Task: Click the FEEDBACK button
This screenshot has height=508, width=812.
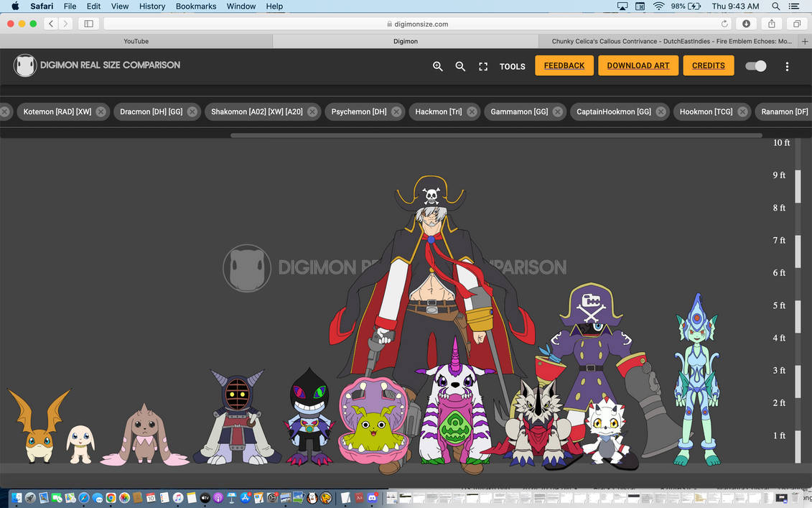Action: point(564,65)
